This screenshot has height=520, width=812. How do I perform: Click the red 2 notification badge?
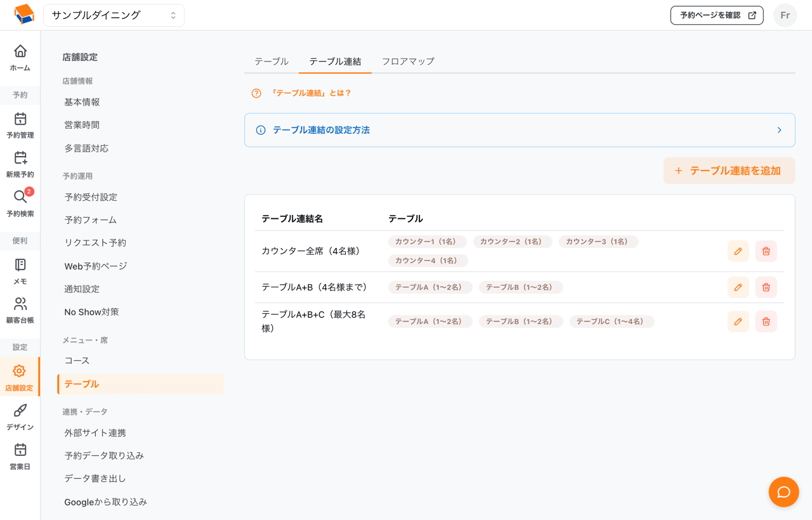point(29,192)
